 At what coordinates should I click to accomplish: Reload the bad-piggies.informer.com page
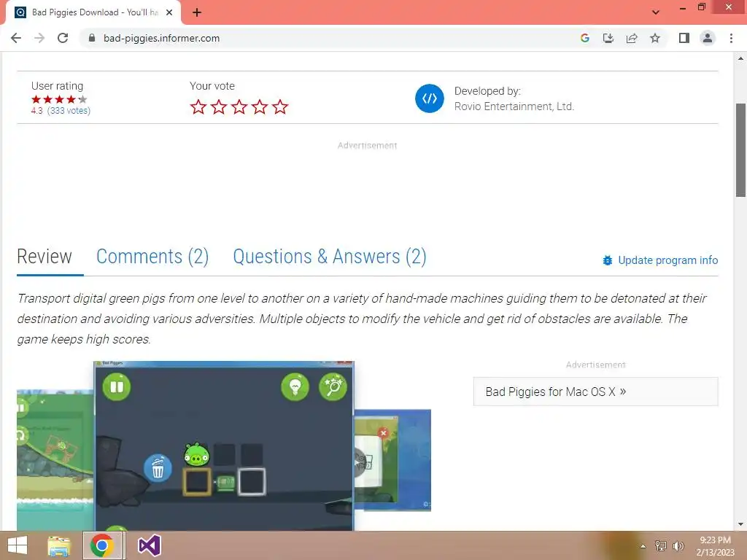63,38
